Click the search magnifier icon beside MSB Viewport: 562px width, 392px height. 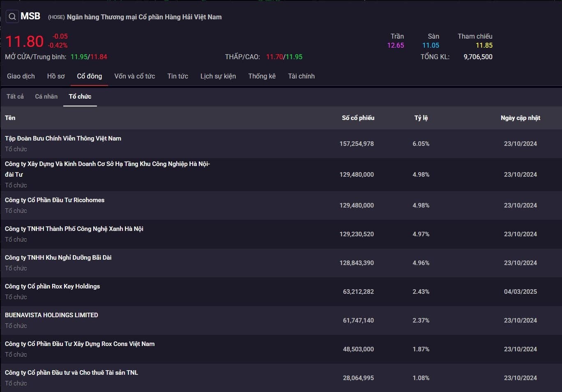(12, 16)
